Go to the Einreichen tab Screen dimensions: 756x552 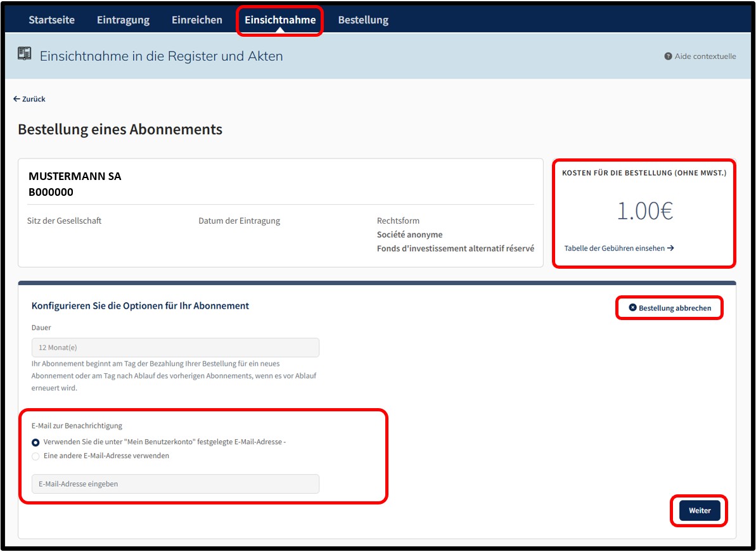click(196, 20)
